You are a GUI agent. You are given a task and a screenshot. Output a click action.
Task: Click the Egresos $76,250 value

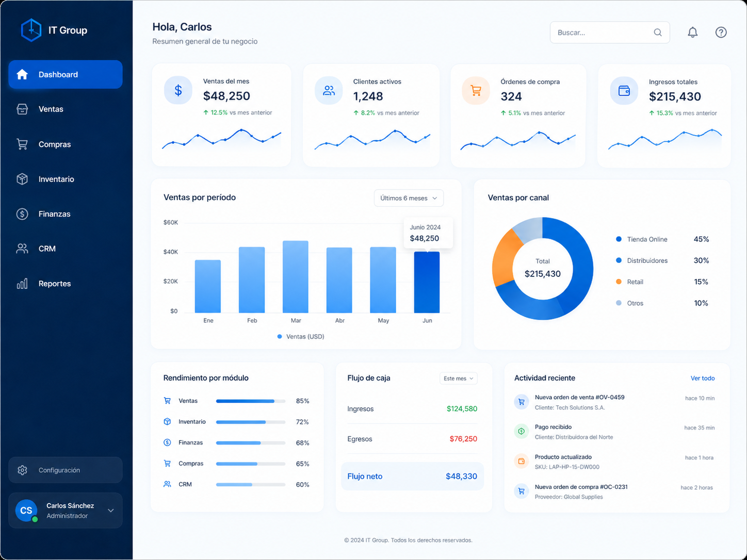463,439
